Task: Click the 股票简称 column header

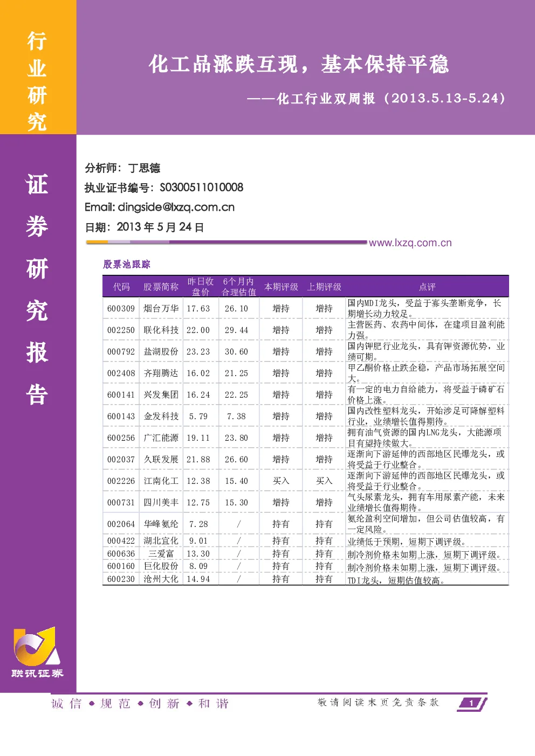Action: tap(161, 287)
